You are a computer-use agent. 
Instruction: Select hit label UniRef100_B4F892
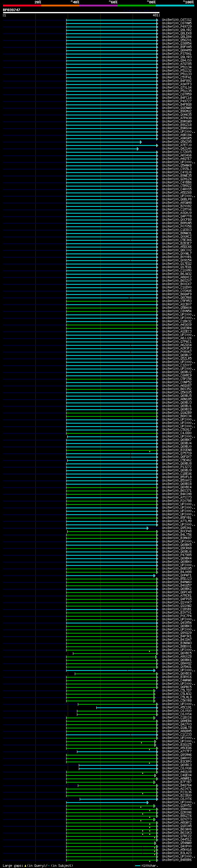[177, 81]
